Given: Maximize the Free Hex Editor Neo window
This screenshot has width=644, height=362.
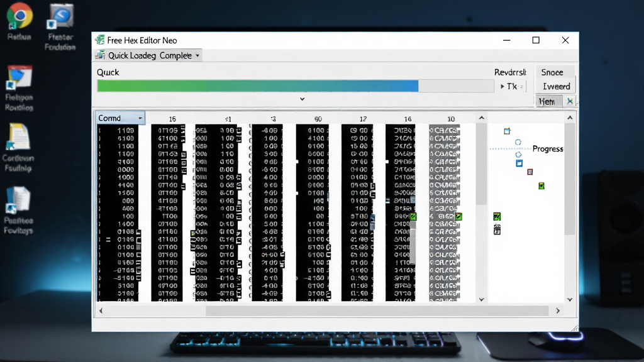Looking at the screenshot, I should (536, 40).
